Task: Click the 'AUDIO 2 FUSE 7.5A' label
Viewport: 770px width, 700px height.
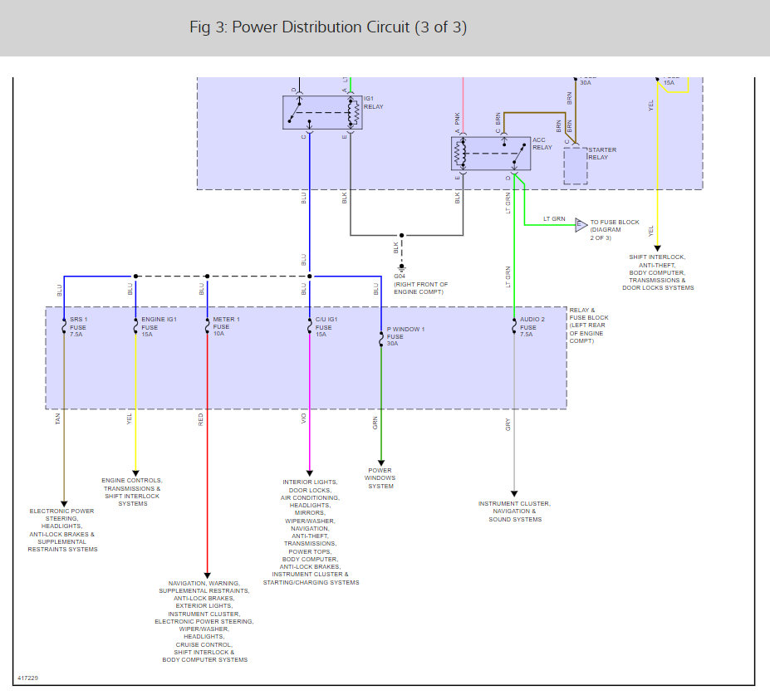Action: [532, 327]
